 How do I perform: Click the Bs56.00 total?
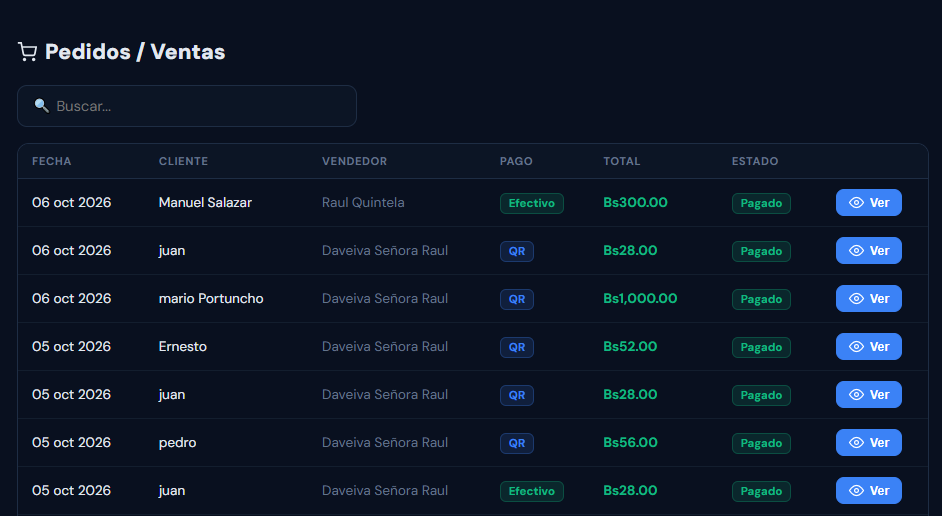tap(630, 443)
